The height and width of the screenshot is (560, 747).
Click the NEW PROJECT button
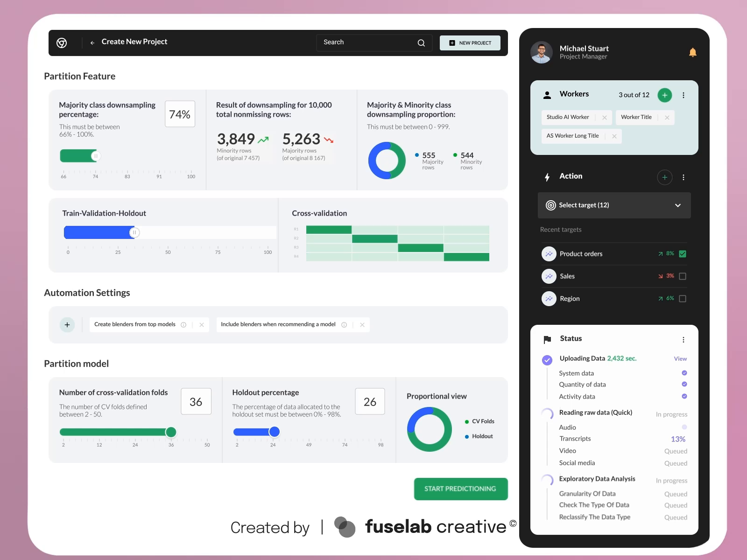[470, 42]
